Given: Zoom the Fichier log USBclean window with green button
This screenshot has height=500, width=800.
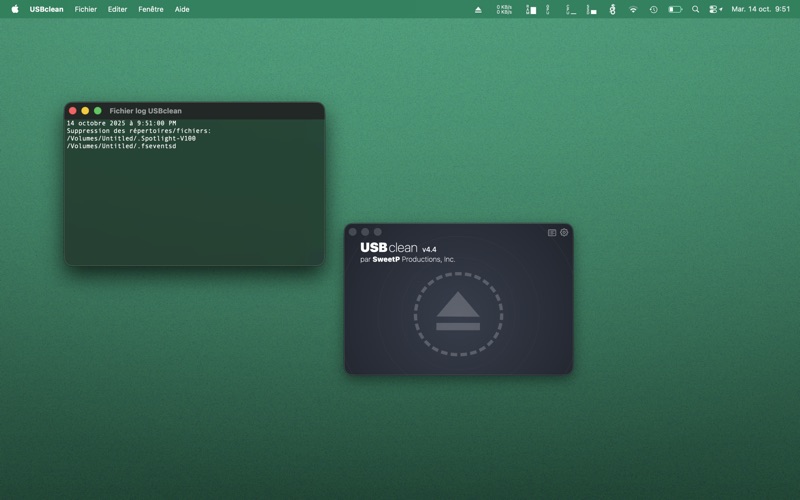Looking at the screenshot, I should point(97,111).
